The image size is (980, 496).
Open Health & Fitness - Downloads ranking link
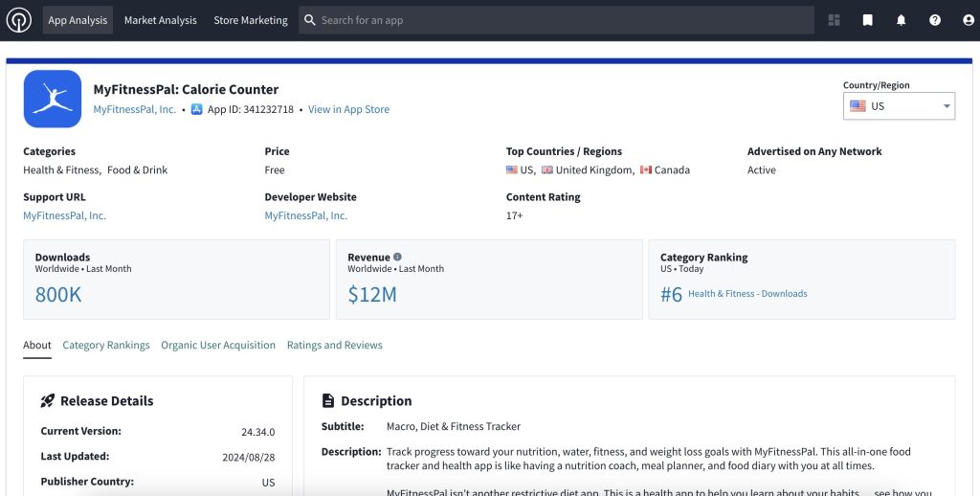746,294
